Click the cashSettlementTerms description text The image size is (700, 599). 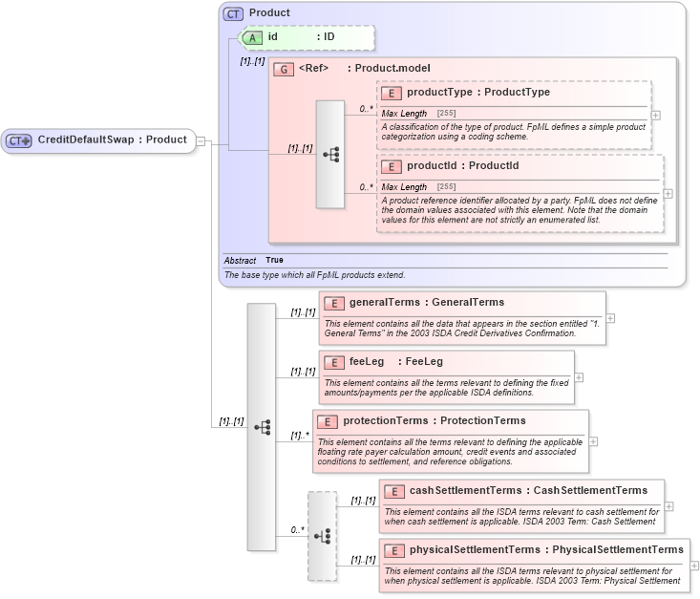point(521,517)
